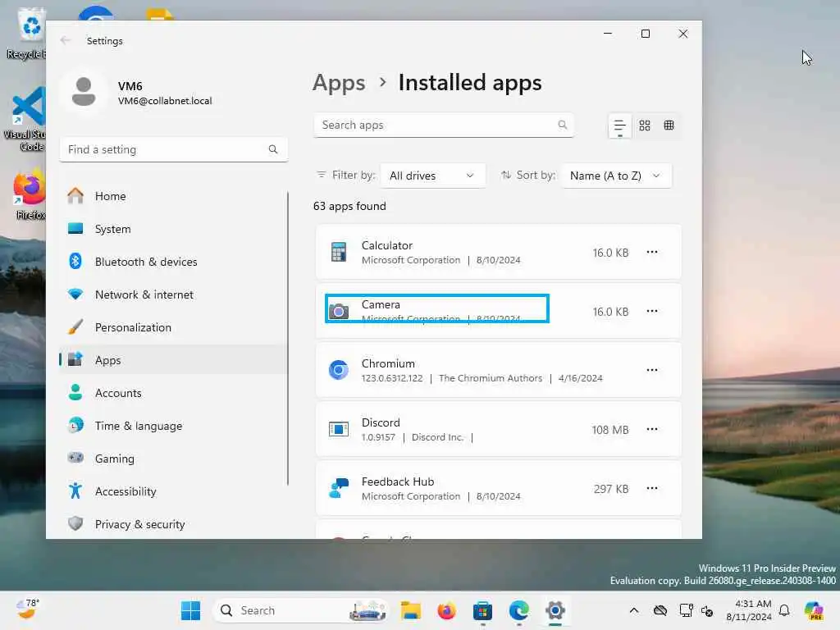This screenshot has height=630, width=840.
Task: Open Copilot preview icon in tray
Action: point(814,610)
